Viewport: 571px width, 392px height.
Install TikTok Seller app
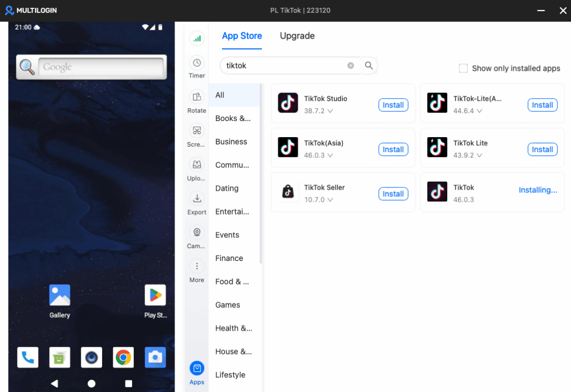click(x=393, y=194)
